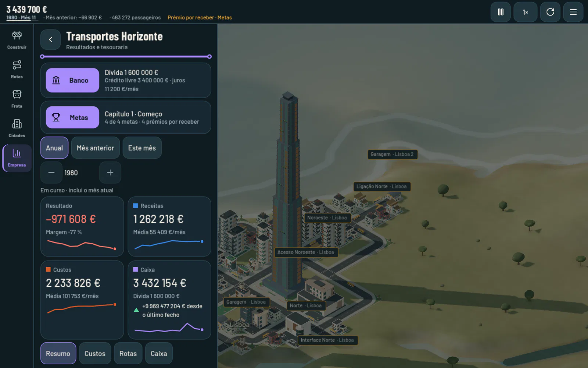Open the Cidades cities panel
The width and height of the screenshot is (588, 368).
(17, 128)
